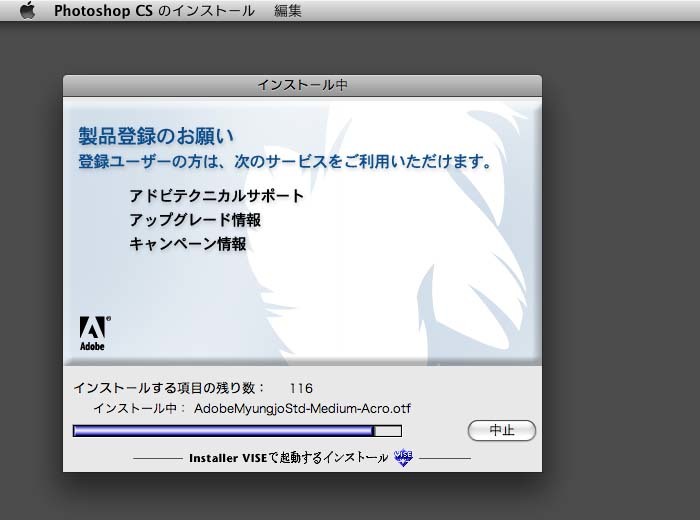Image resolution: width=700 pixels, height=520 pixels.
Task: Click the 中止 button to cancel installation
Action: coord(502,430)
